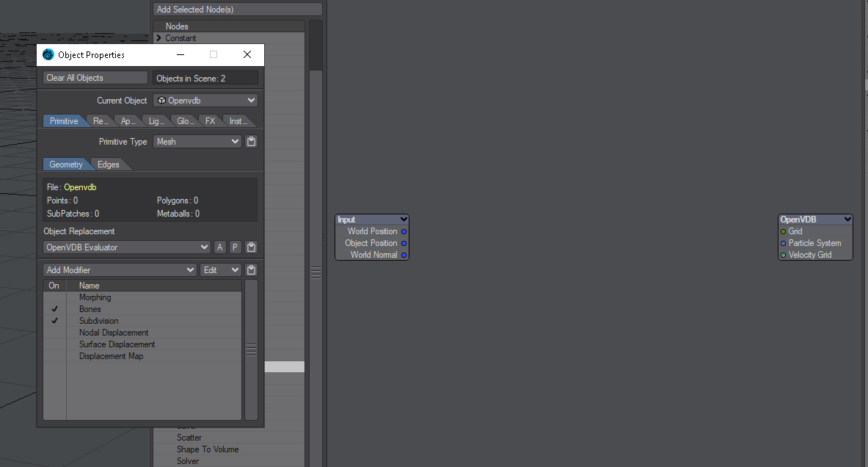The image size is (868, 467).
Task: Click clipboard icon beside Edit dropdown
Action: pos(252,269)
